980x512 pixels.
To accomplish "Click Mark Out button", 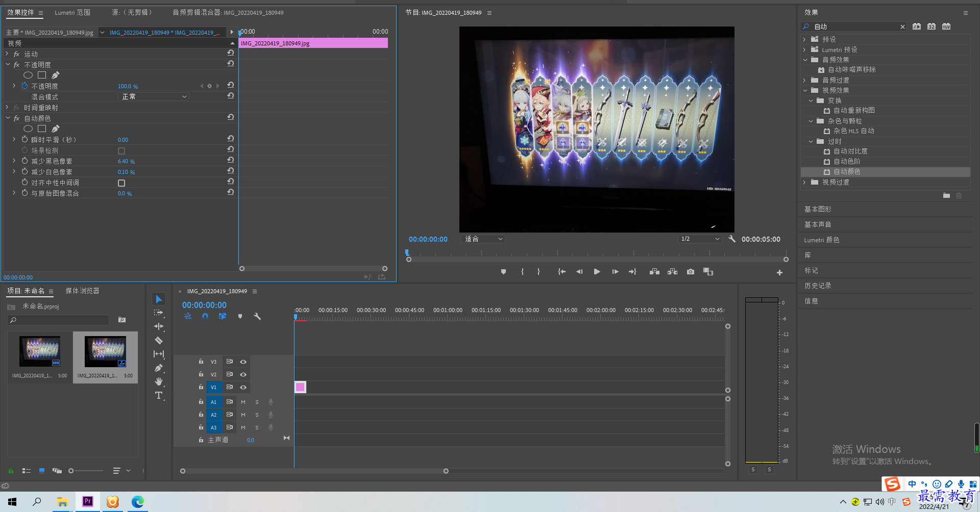I will pyautogui.click(x=538, y=272).
